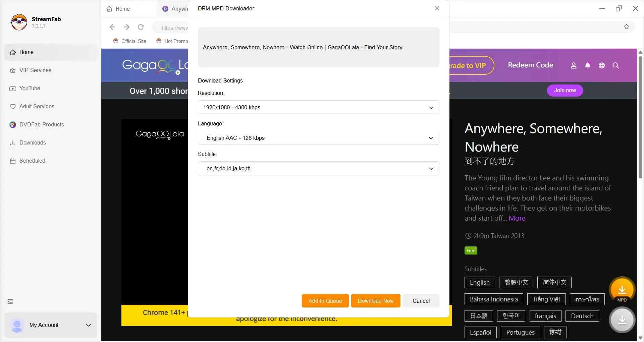The width and height of the screenshot is (644, 342).
Task: Click the GagaOOLala site logo
Action: (x=155, y=66)
